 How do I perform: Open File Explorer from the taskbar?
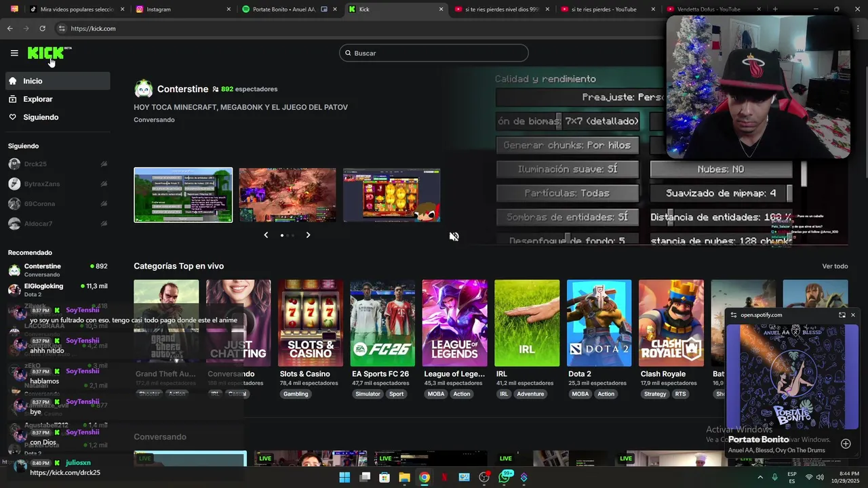tap(404, 477)
